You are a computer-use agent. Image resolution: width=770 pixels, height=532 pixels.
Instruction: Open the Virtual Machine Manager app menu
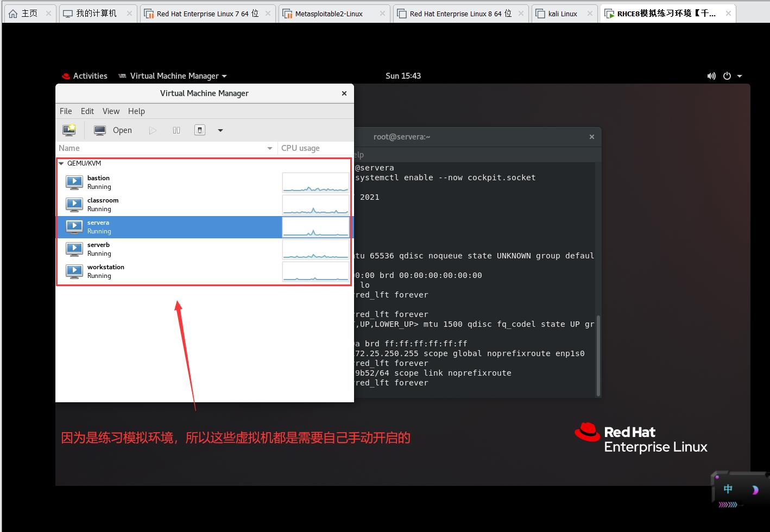173,76
